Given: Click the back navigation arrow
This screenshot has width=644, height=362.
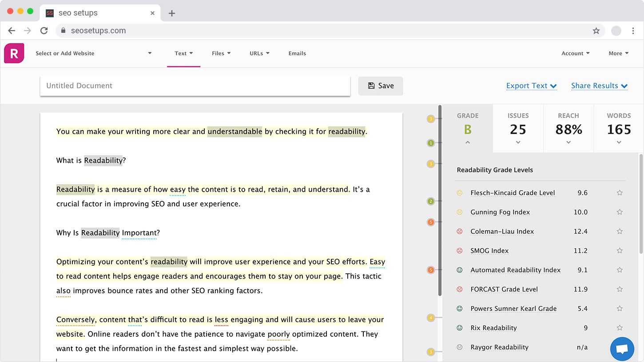Looking at the screenshot, I should pos(12,31).
